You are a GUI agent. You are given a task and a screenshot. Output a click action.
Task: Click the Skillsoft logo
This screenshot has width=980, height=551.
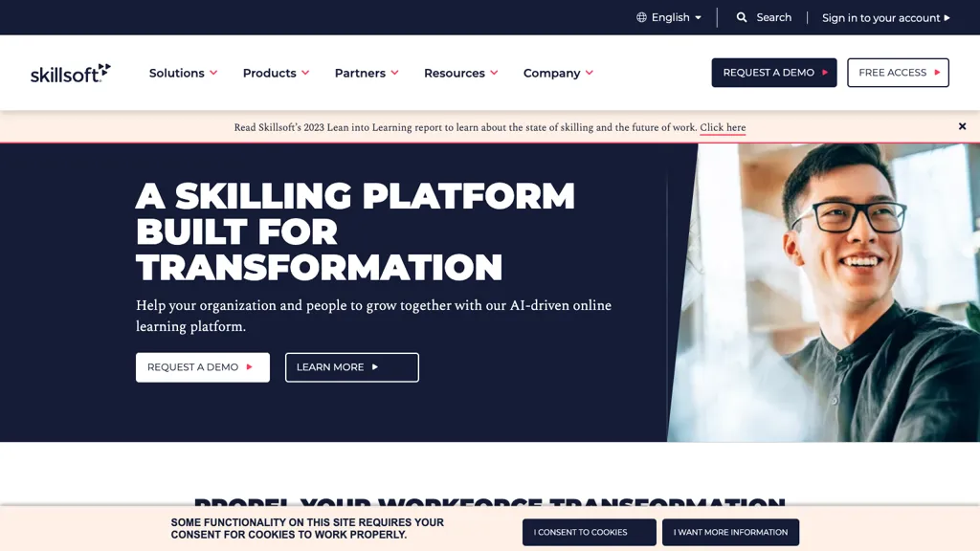click(x=69, y=72)
